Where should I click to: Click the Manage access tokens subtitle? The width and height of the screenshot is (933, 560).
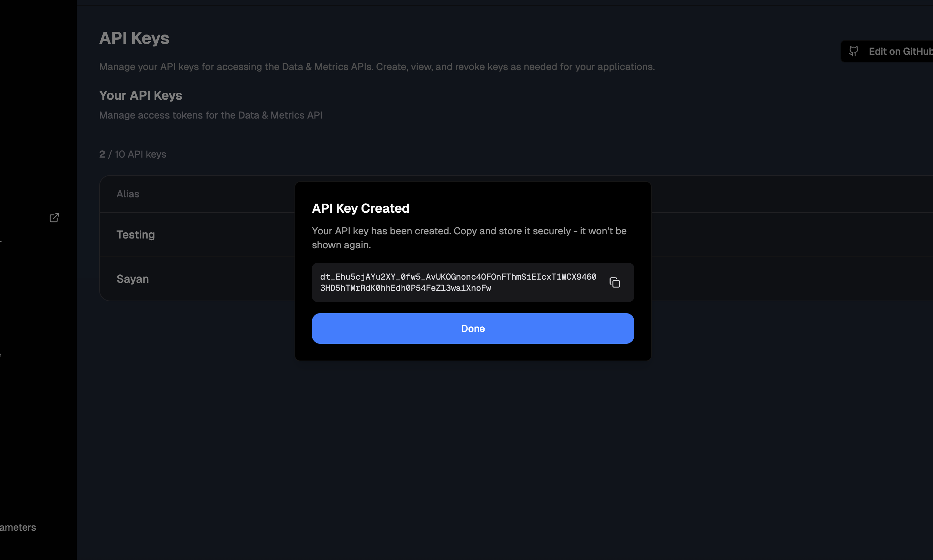(210, 115)
